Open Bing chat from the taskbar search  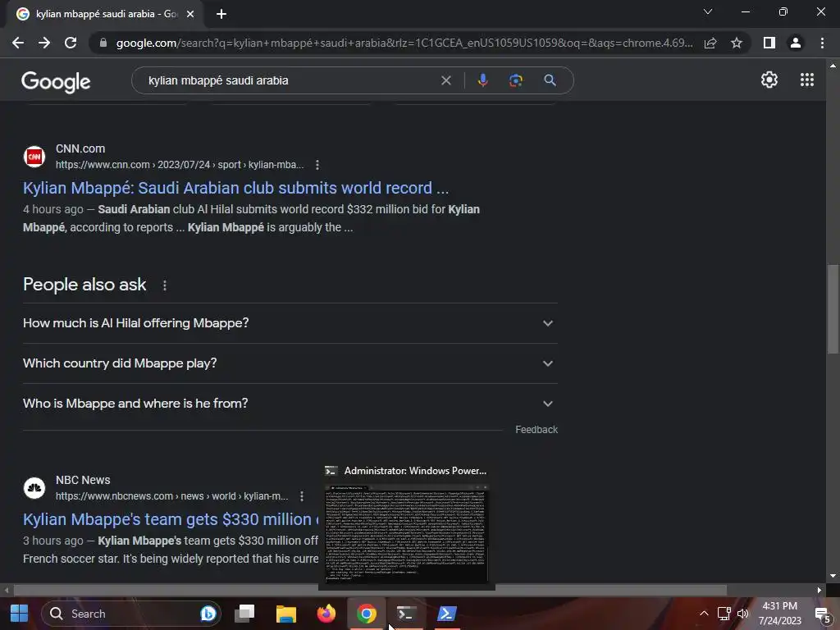pyautogui.click(x=208, y=614)
